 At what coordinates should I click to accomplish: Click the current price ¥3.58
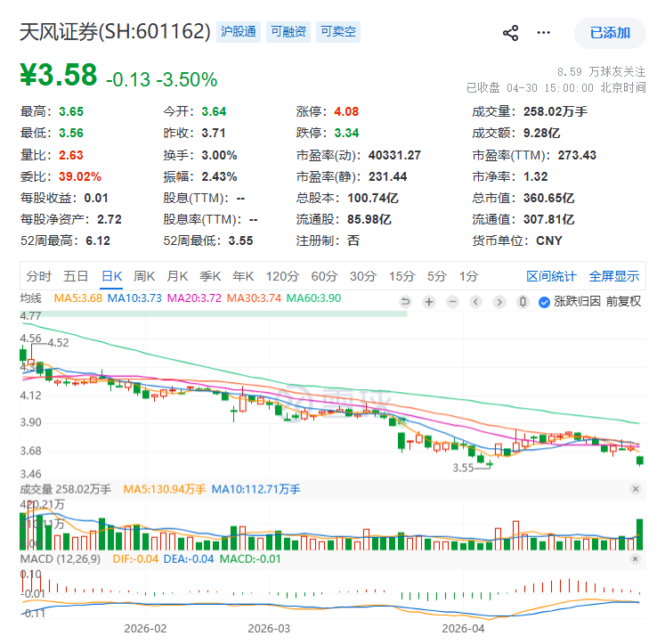coord(59,75)
